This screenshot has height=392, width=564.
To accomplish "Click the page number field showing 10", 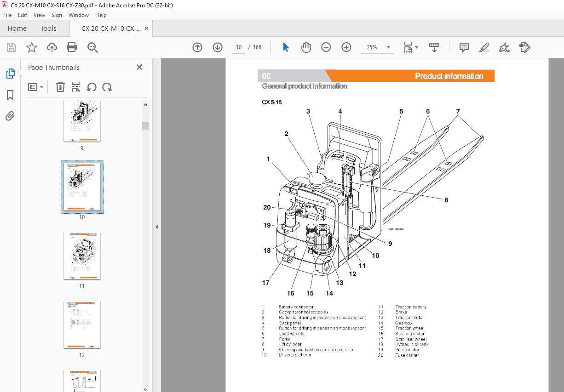I will (x=239, y=47).
